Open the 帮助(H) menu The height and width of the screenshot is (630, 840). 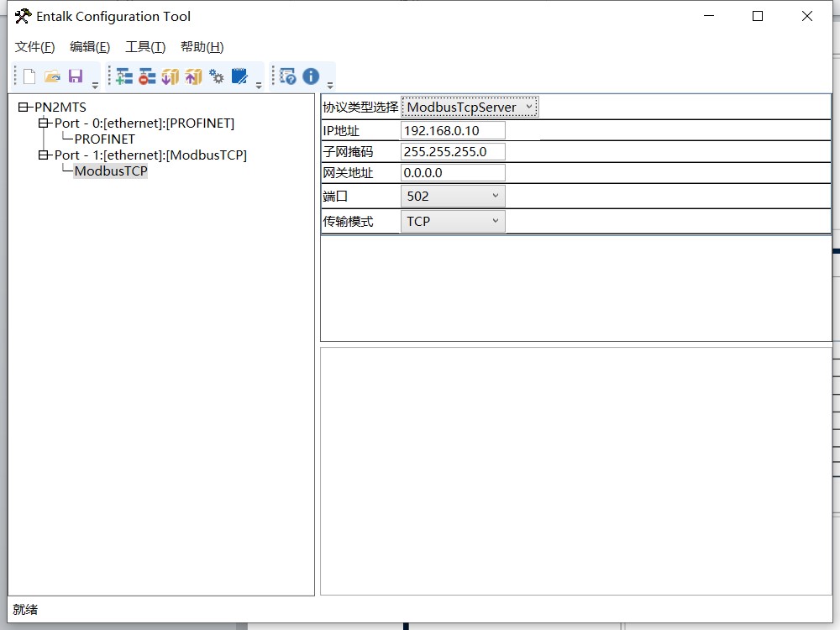tap(202, 47)
